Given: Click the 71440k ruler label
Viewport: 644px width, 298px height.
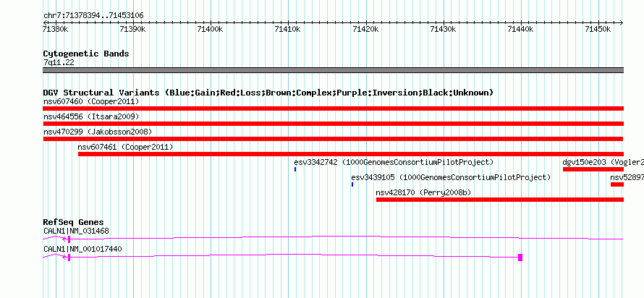Looking at the screenshot, I should (x=521, y=29).
